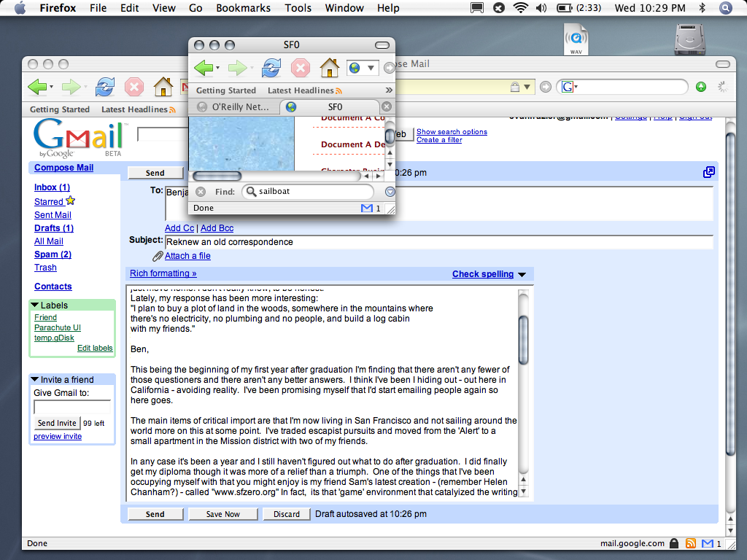The height and width of the screenshot is (560, 747).
Task: Open the Bookmarks menu
Action: point(243,8)
